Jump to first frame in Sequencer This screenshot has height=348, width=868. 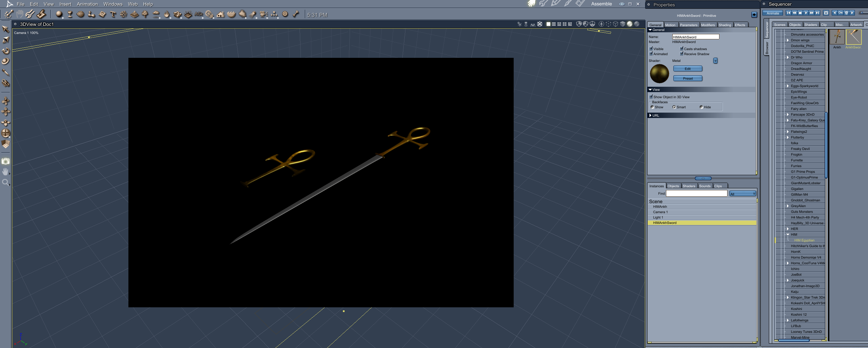[788, 13]
